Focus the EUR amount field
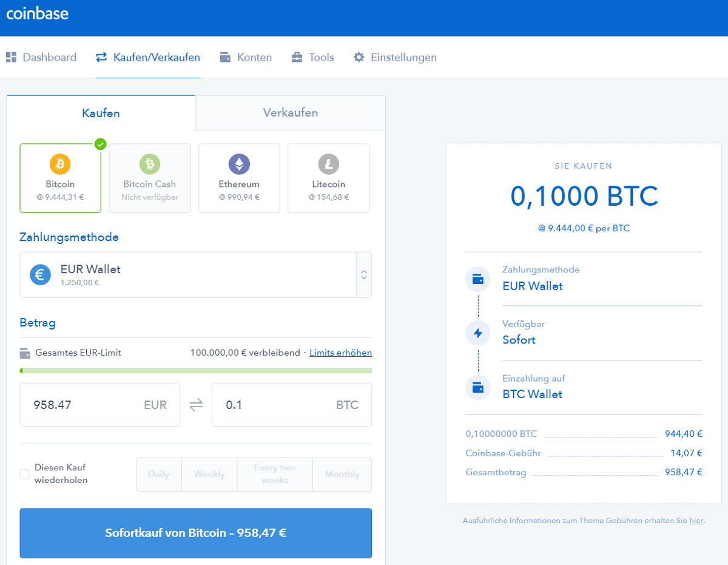This screenshot has height=565, width=728. (x=100, y=405)
